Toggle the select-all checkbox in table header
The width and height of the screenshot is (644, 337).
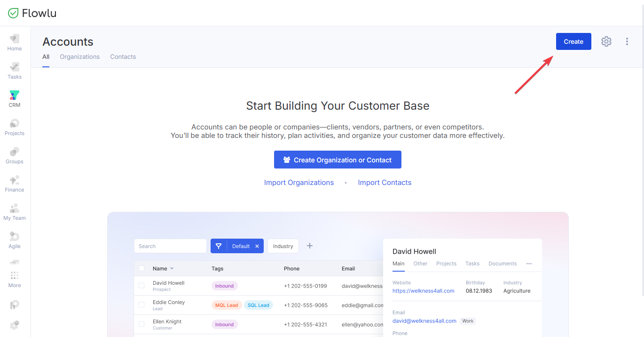[x=141, y=268]
